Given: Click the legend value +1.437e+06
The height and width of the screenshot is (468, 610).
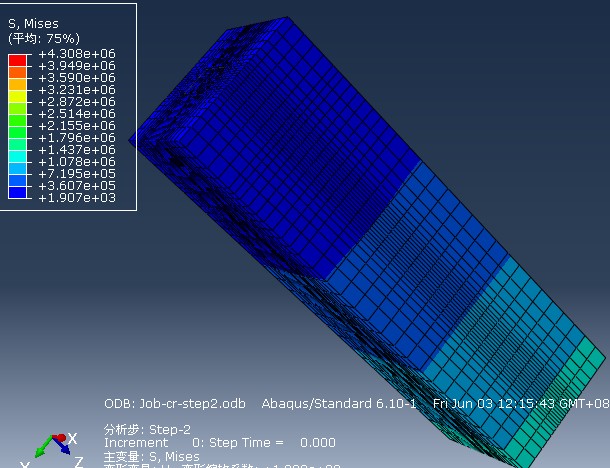Looking at the screenshot, I should (77, 150).
